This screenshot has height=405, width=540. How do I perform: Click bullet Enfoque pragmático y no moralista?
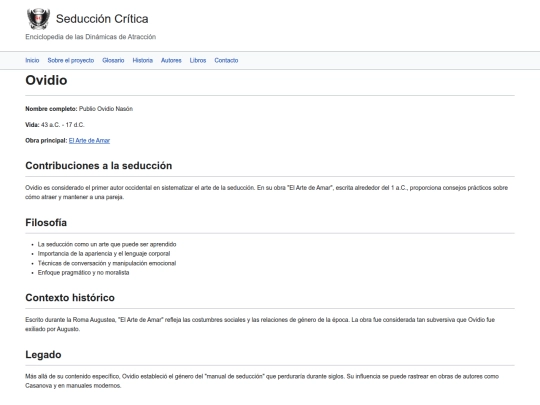(x=83, y=272)
